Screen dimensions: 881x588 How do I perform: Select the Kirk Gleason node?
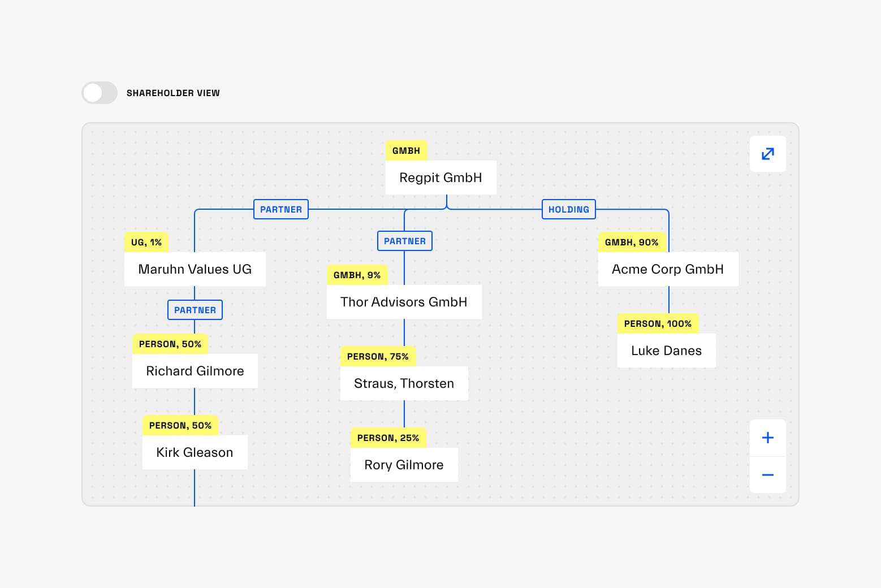195,452
